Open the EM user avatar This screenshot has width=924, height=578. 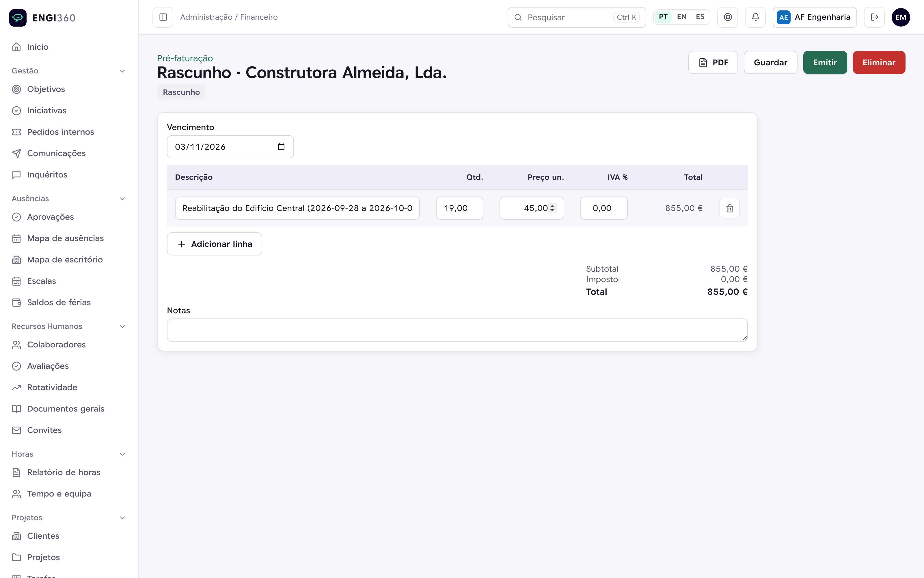click(901, 17)
